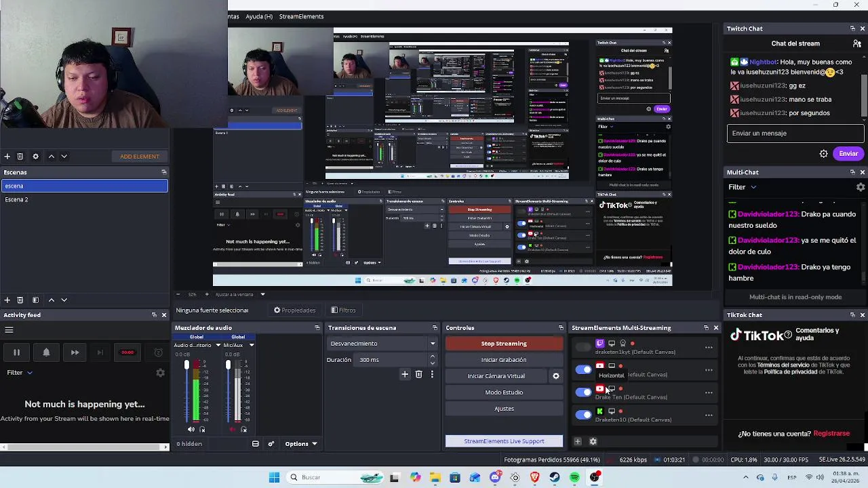
Task: Open Filtros for the selected source
Action: 343,310
